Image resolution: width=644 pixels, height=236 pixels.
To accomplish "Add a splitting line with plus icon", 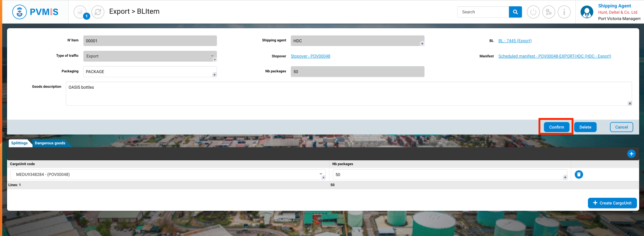I will [631, 154].
